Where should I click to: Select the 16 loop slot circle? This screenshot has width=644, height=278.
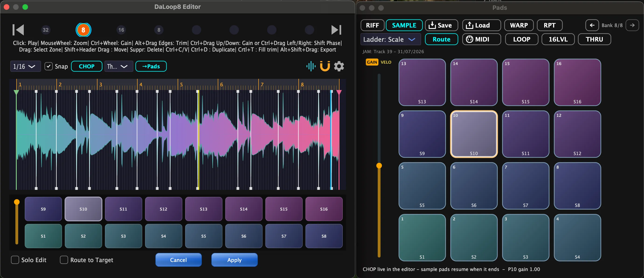coord(121,30)
